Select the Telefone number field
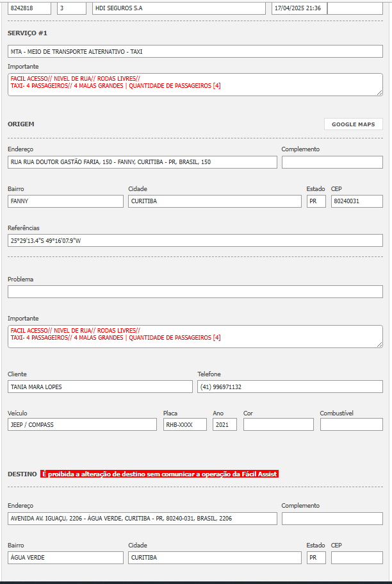The width and height of the screenshot is (392, 584). (x=290, y=387)
